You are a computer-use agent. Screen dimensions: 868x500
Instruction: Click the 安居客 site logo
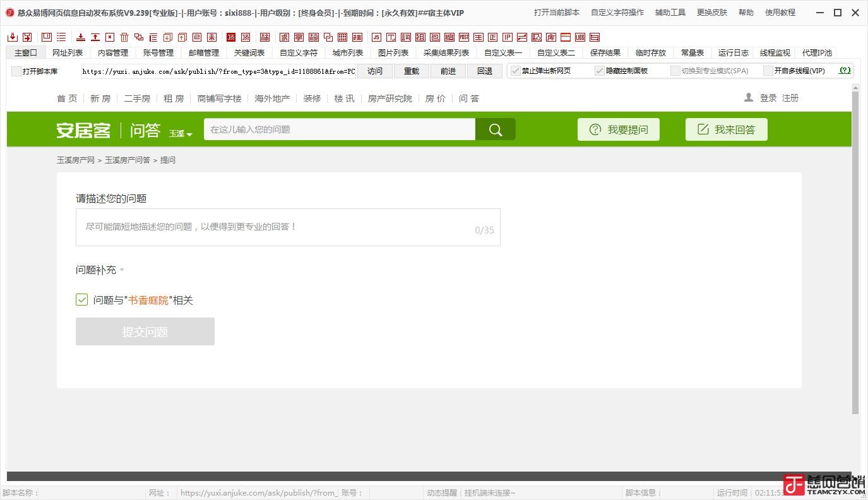tap(83, 130)
